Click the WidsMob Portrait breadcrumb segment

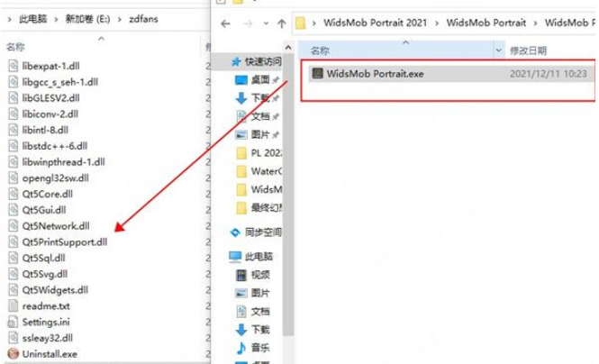486,23
